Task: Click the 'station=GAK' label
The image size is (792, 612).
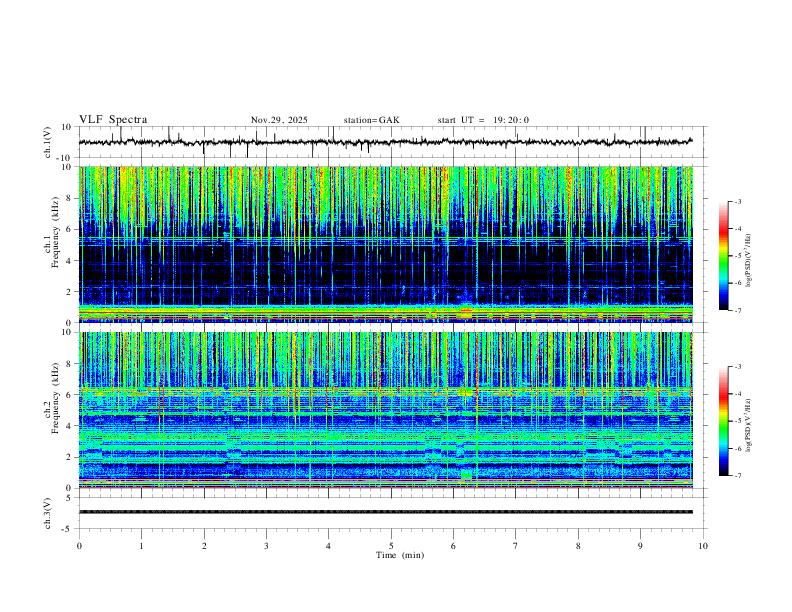Action: coord(371,120)
